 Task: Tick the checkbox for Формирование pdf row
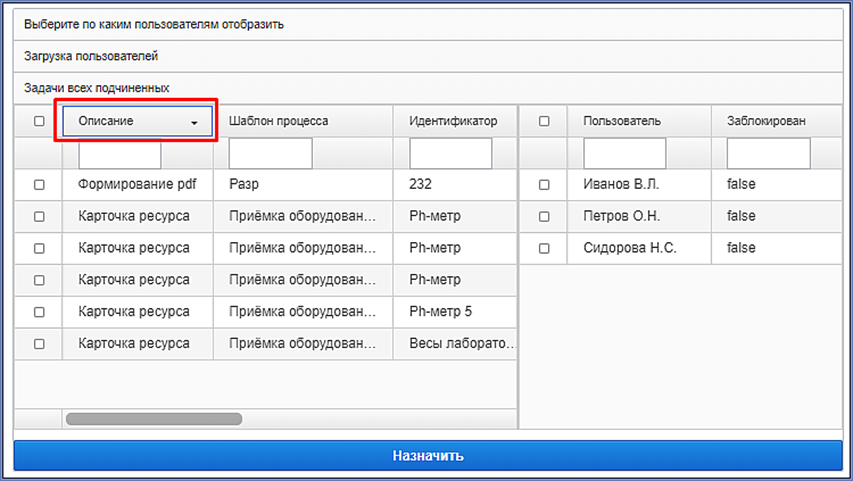[x=39, y=185]
